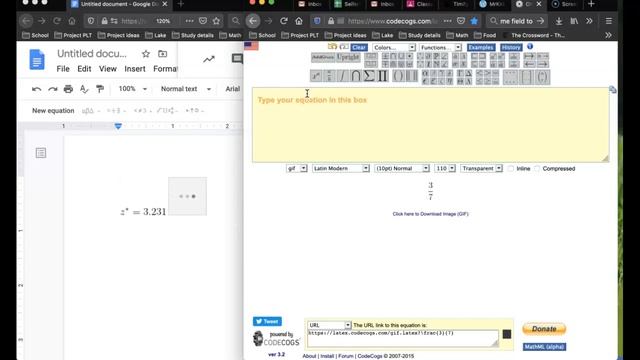The height and width of the screenshot is (360, 640).
Task: Insert a binomial matrix template in CodeCogs
Action: click(x=542, y=77)
